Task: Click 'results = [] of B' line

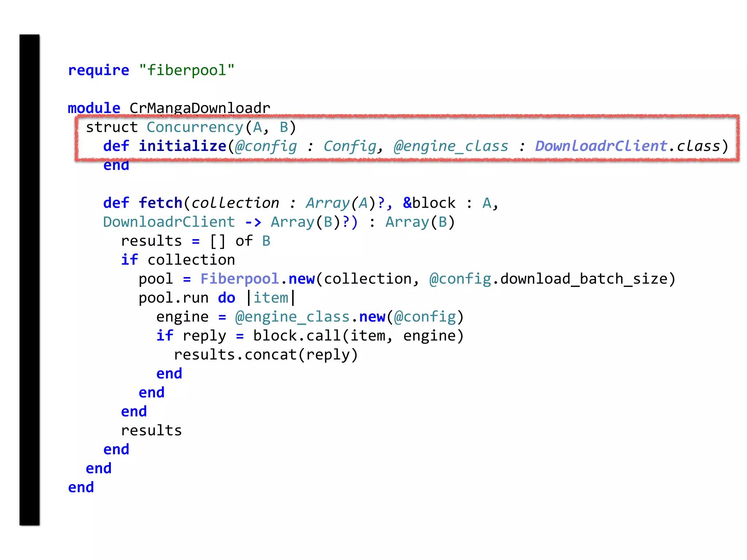Action: 196,241
